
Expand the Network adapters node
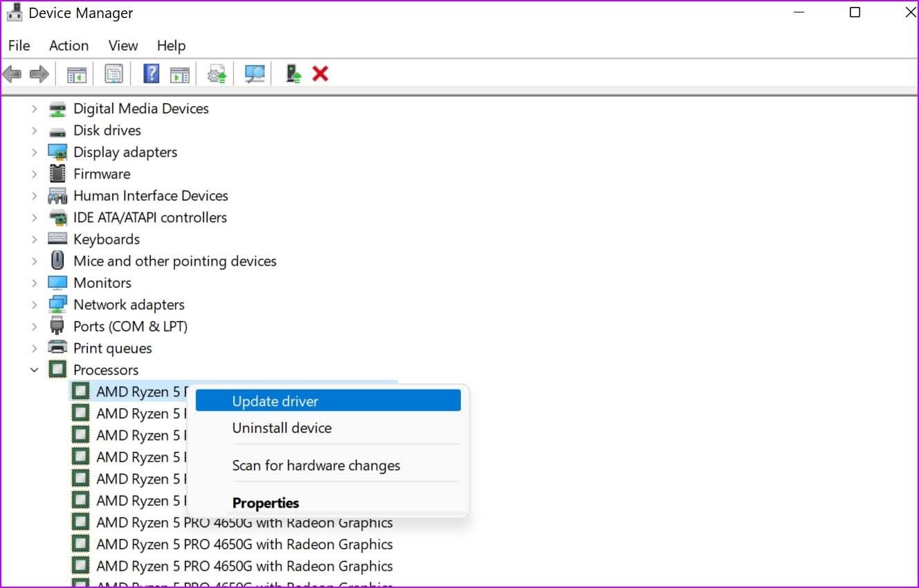pyautogui.click(x=34, y=304)
